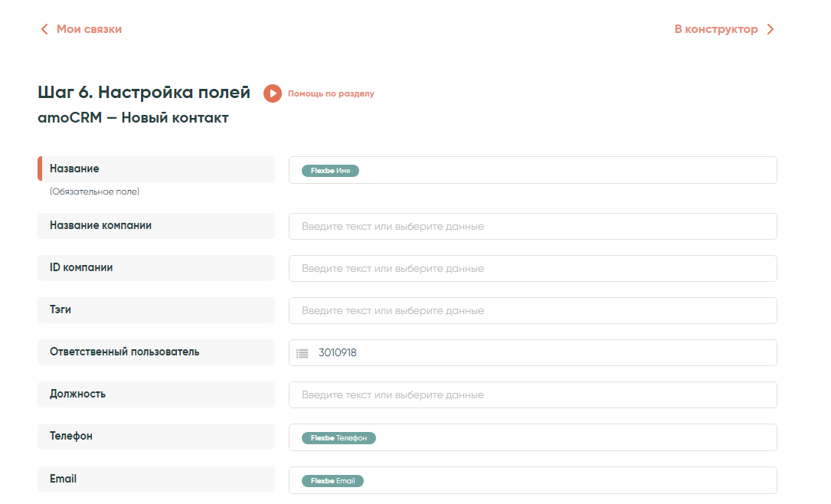Select the Flexbe Телефон tag
This screenshot has width=831, height=504.
click(x=339, y=438)
